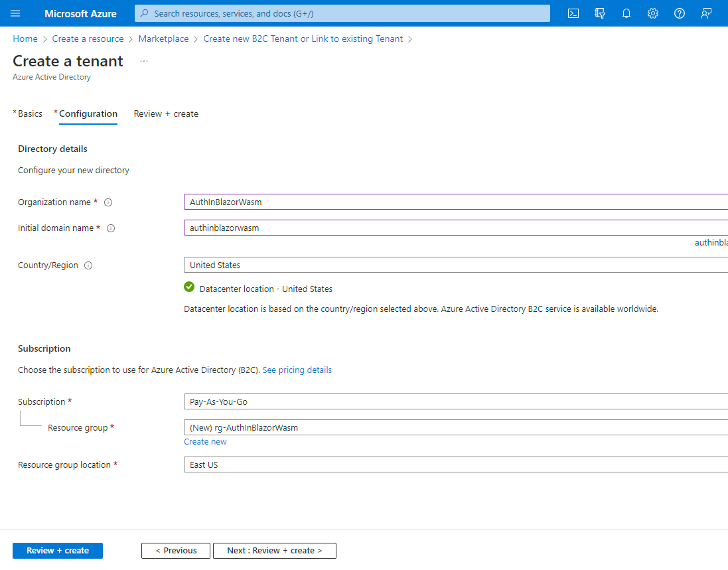Open the Resource group dropdown

[456, 427]
